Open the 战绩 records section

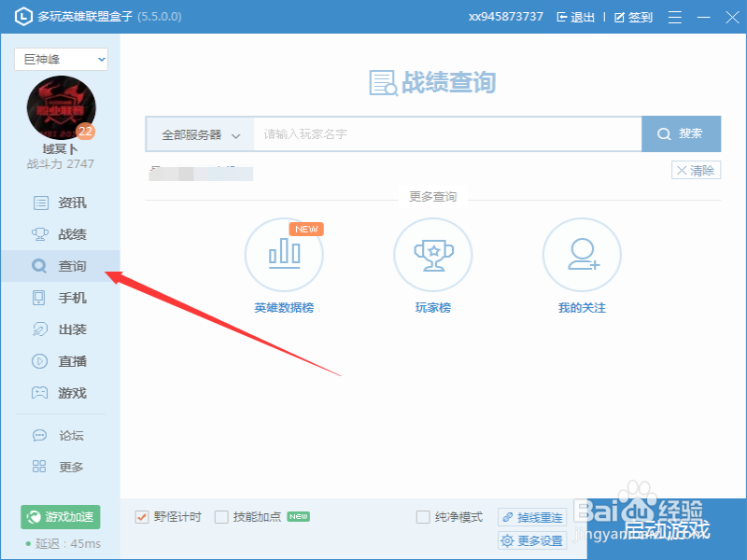click(x=60, y=234)
